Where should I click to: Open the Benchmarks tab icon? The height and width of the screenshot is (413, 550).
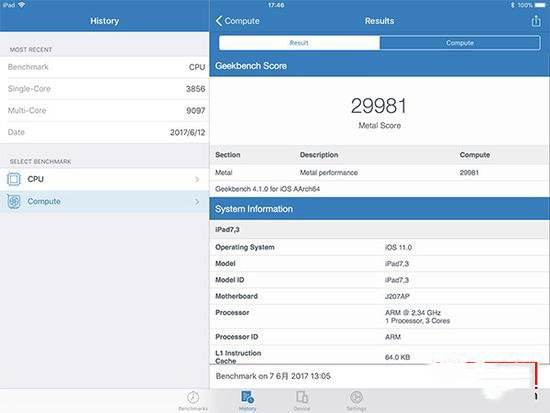click(x=193, y=398)
